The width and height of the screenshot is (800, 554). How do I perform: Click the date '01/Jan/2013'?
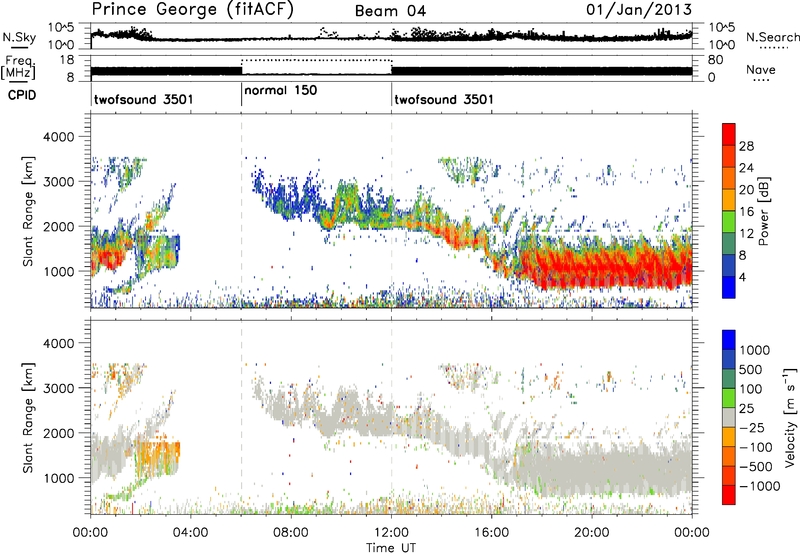click(639, 9)
